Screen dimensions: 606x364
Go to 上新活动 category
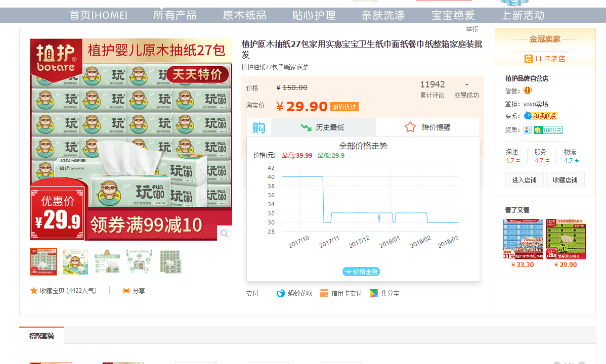pyautogui.click(x=523, y=15)
